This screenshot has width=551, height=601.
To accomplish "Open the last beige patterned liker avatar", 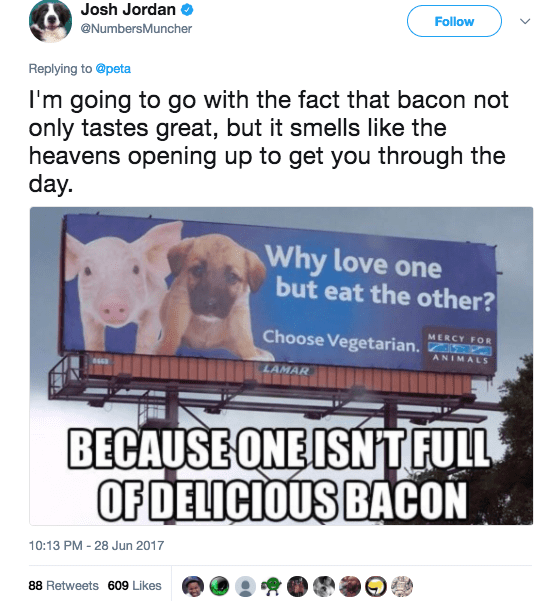I will pyautogui.click(x=402, y=586).
